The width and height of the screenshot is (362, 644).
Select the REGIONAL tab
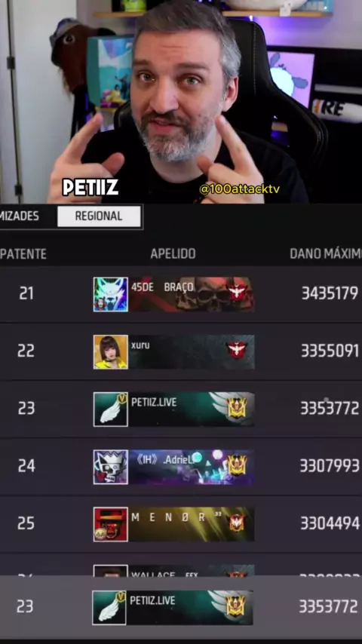pos(99,216)
